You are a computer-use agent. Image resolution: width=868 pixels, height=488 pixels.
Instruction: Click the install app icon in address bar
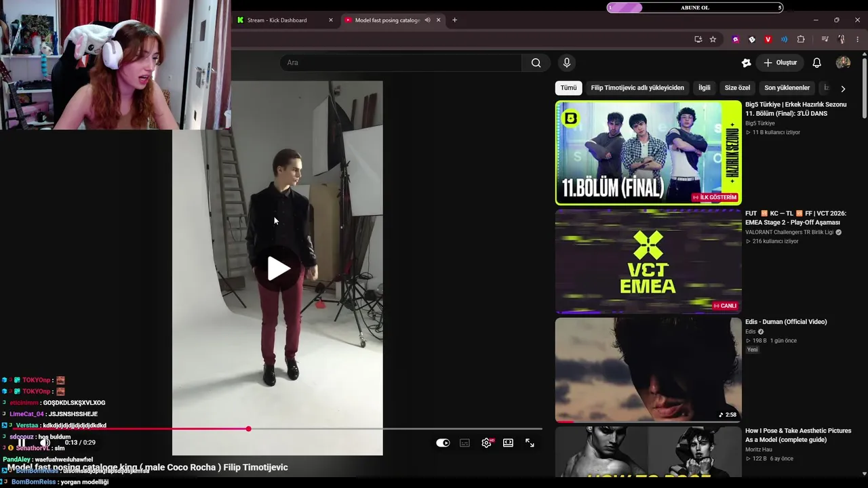[x=698, y=39]
